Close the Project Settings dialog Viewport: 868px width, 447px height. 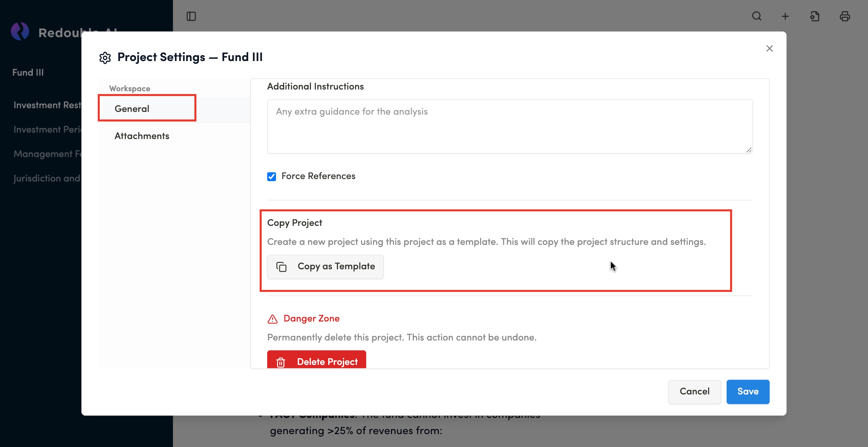(769, 48)
